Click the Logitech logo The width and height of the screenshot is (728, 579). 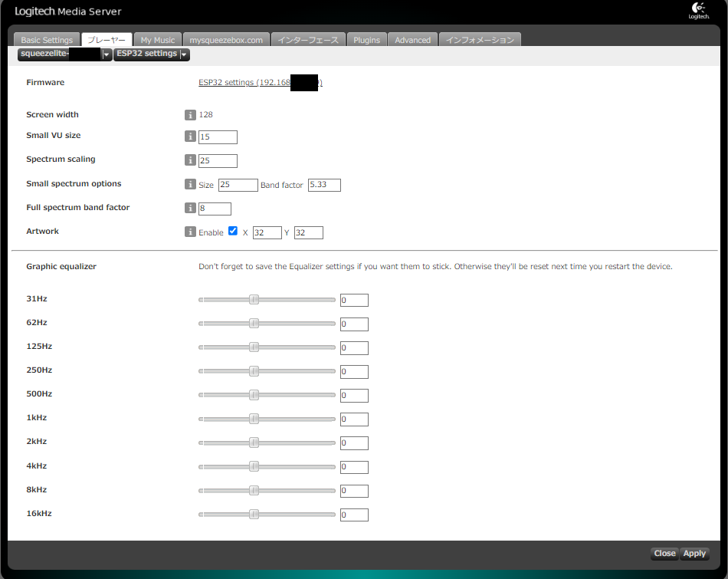point(699,11)
